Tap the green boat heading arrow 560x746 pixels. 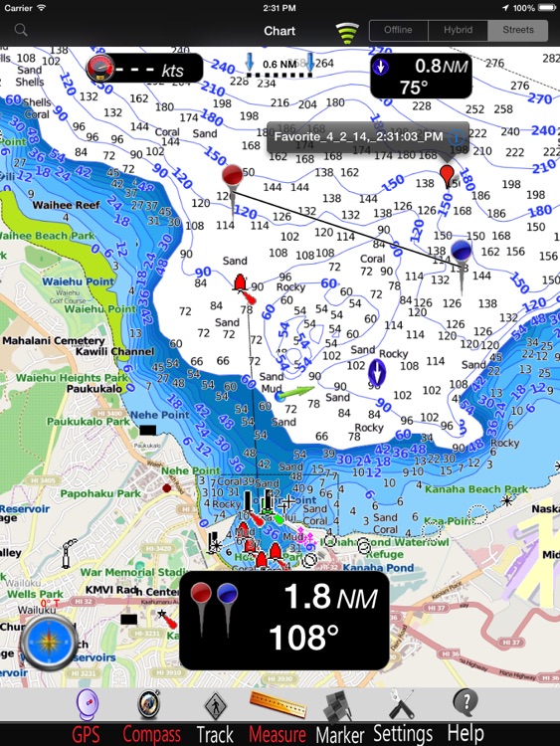295,393
